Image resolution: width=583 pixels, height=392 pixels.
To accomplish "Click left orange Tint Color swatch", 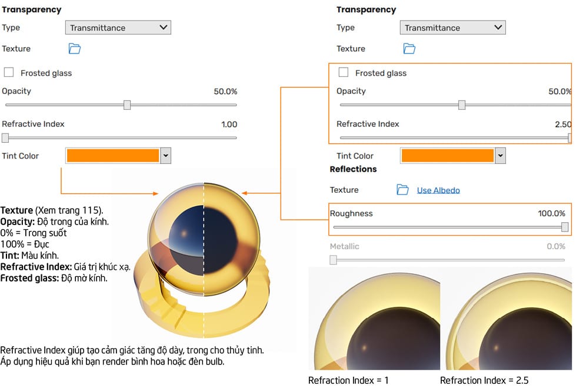I will 113,156.
